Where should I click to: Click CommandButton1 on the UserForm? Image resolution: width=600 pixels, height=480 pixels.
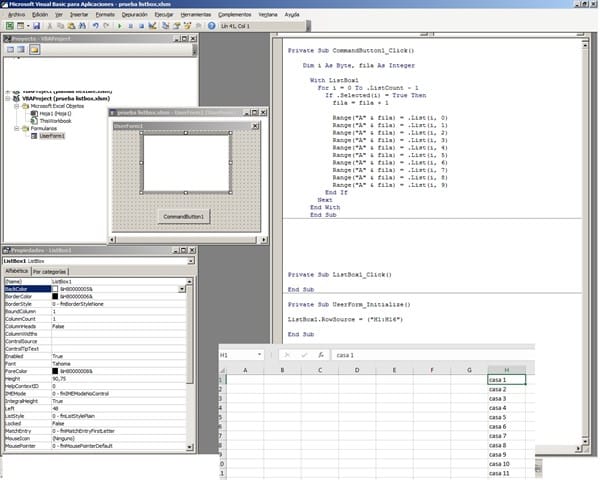(184, 216)
